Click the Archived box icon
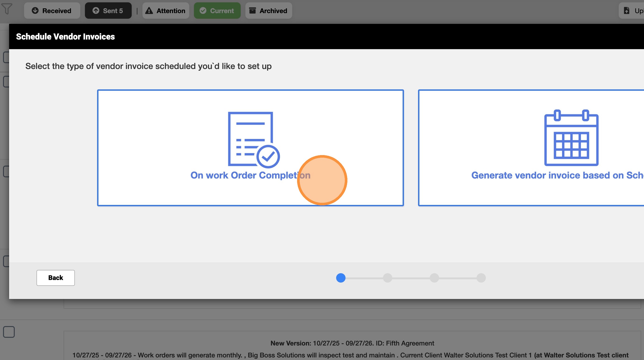The height and width of the screenshot is (360, 644). [x=252, y=11]
